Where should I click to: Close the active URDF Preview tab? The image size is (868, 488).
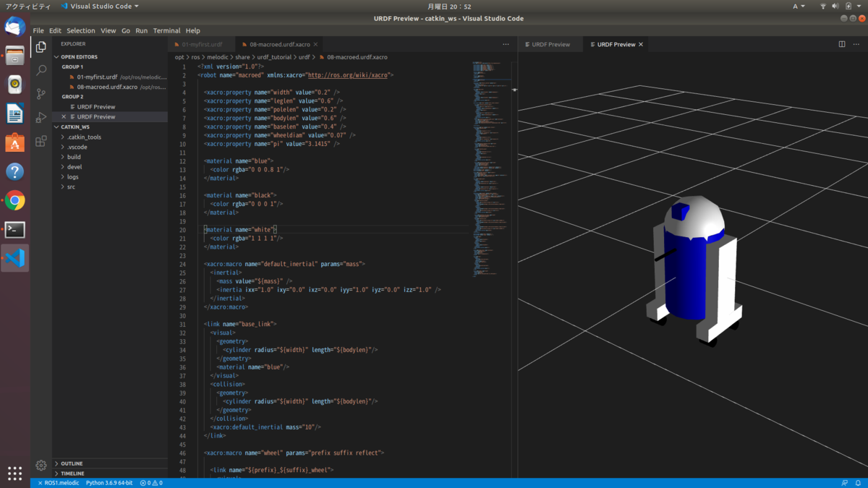point(641,44)
